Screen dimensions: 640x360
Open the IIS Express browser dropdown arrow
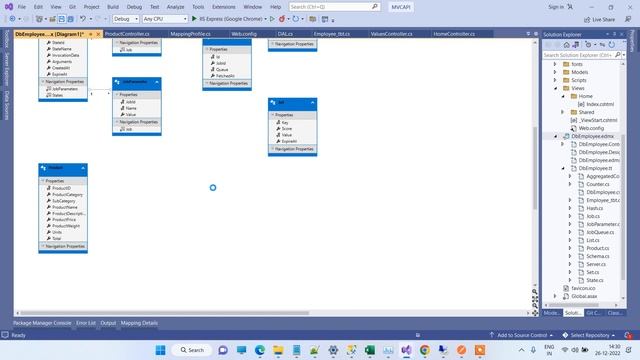pyautogui.click(x=265, y=19)
